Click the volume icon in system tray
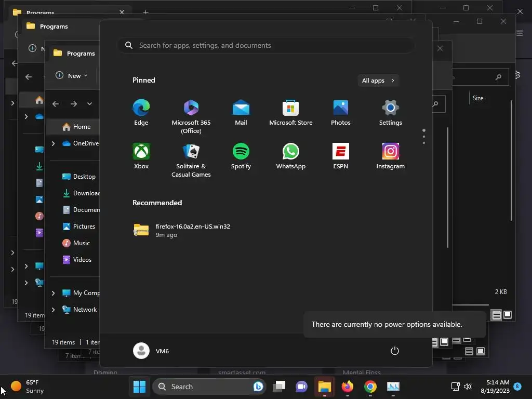Image resolution: width=532 pixels, height=399 pixels. [x=468, y=387]
